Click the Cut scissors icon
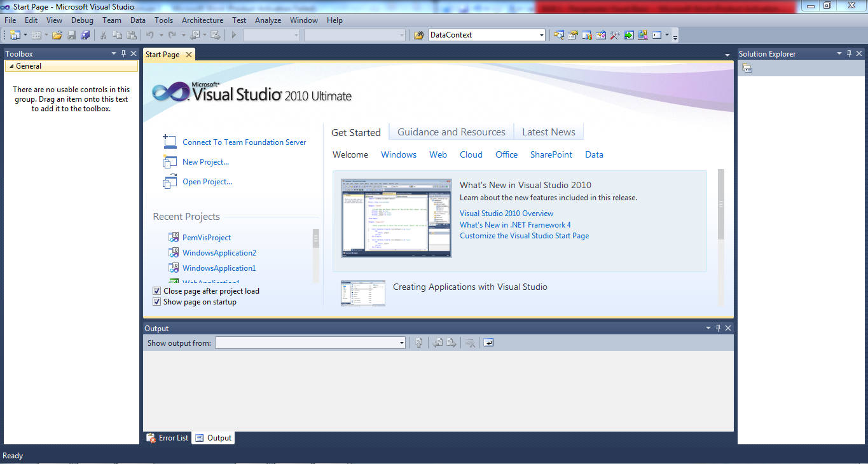Viewport: 868px width, 464px height. coord(103,35)
